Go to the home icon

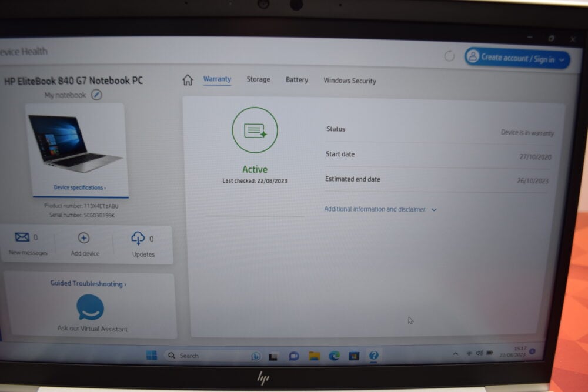pos(188,79)
